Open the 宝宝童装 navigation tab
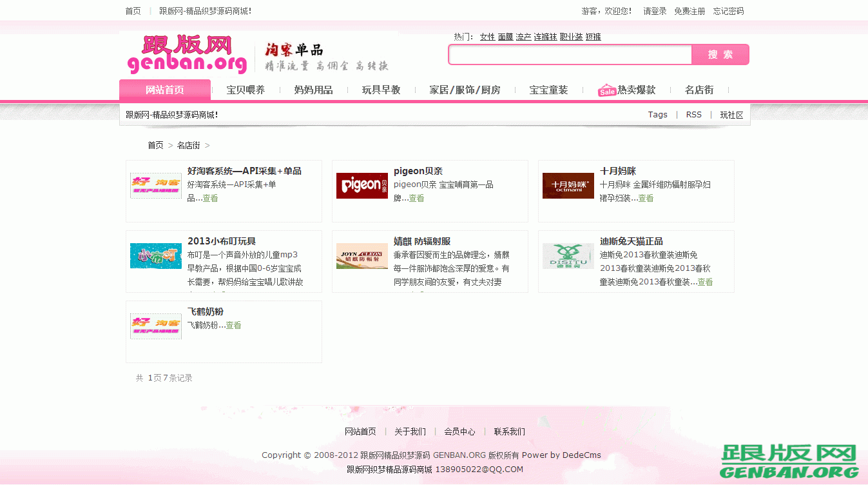This screenshot has height=485, width=868. 548,90
